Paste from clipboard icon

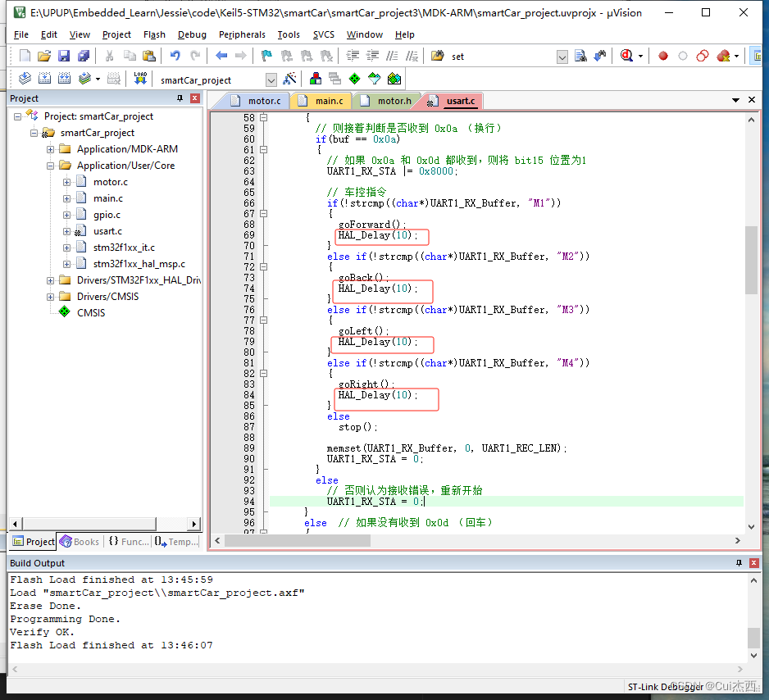149,56
